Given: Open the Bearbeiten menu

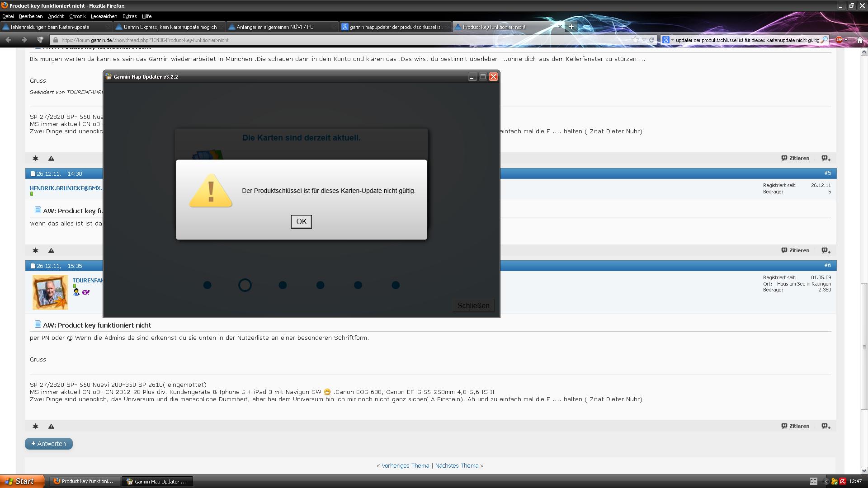Looking at the screenshot, I should click(31, 16).
